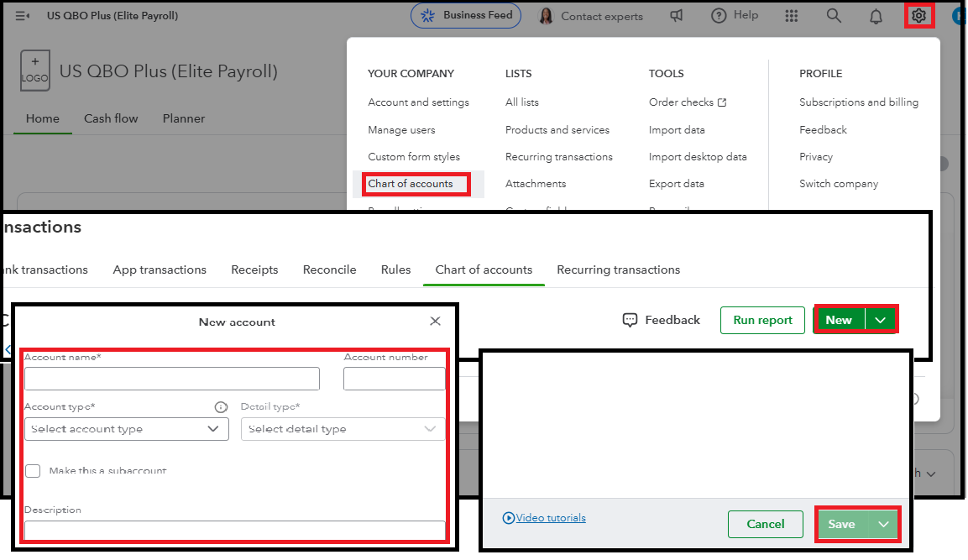This screenshot has height=560, width=968.
Task: Open Subscriptions and billing
Action: coord(859,102)
